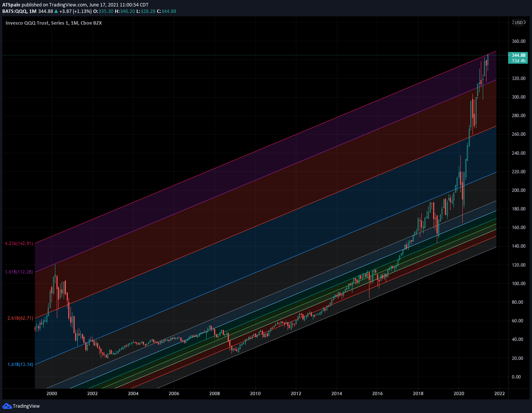Click the 360.00 price axis label
This screenshot has width=532, height=413.
518,41
